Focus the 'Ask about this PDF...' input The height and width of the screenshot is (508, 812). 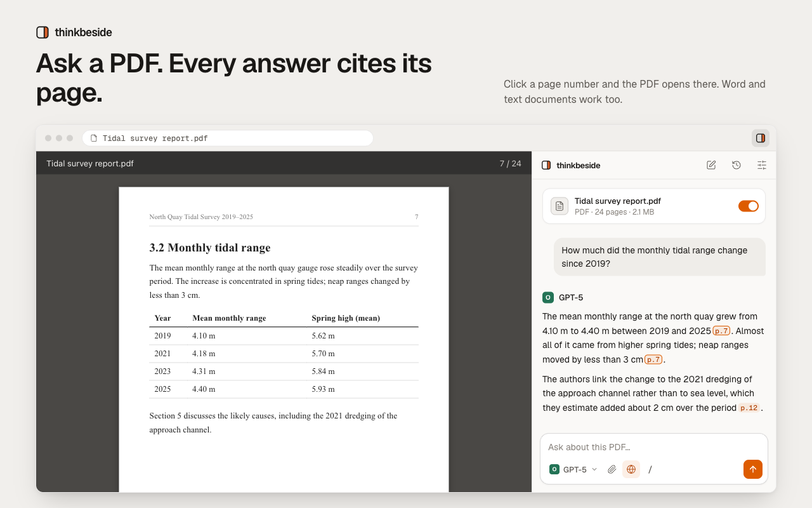[653, 447]
